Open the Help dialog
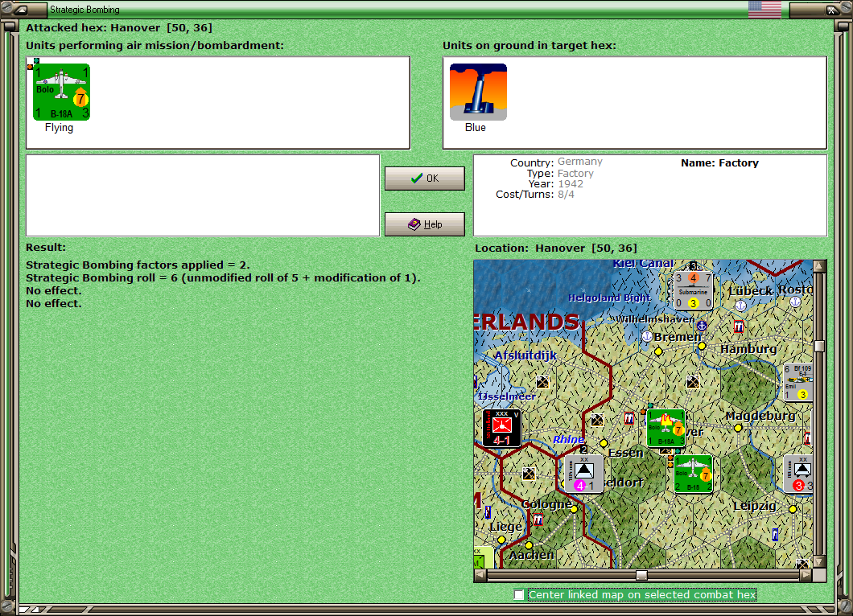Image resolution: width=853 pixels, height=616 pixels. (x=424, y=224)
